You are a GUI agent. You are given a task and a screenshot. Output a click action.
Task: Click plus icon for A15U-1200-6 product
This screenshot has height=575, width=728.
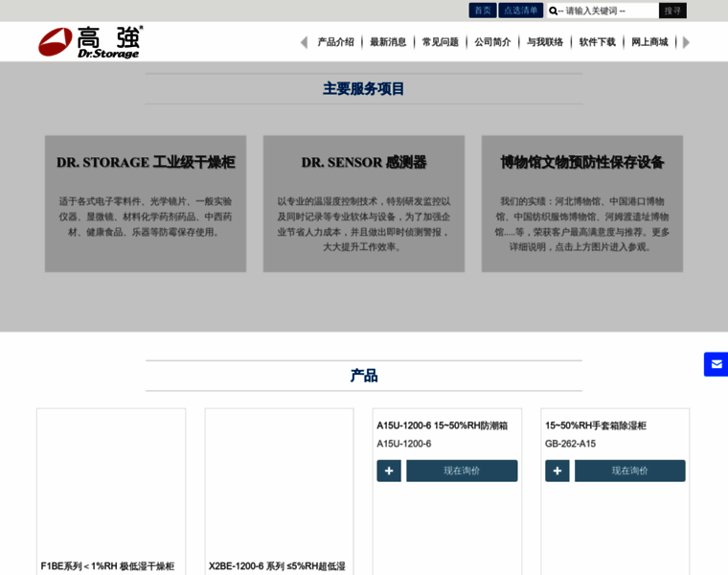click(389, 471)
